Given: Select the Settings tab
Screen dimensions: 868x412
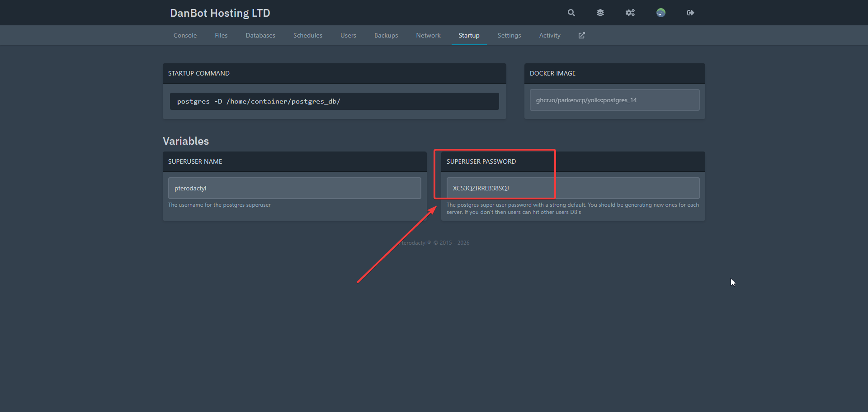Looking at the screenshot, I should [x=509, y=35].
